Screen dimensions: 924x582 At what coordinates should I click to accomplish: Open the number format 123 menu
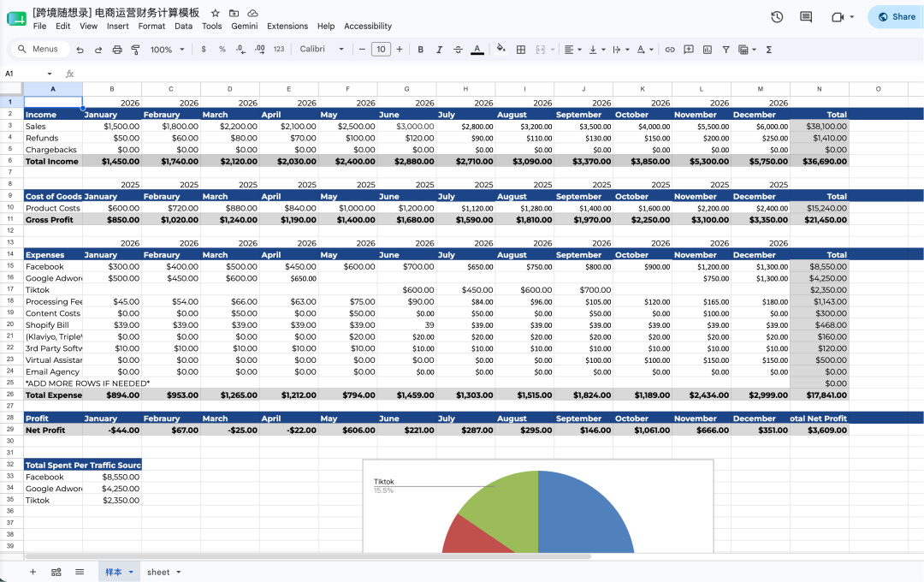(x=279, y=50)
